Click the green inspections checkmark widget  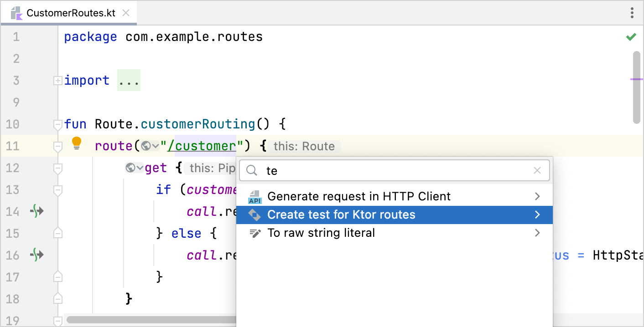pos(632,36)
